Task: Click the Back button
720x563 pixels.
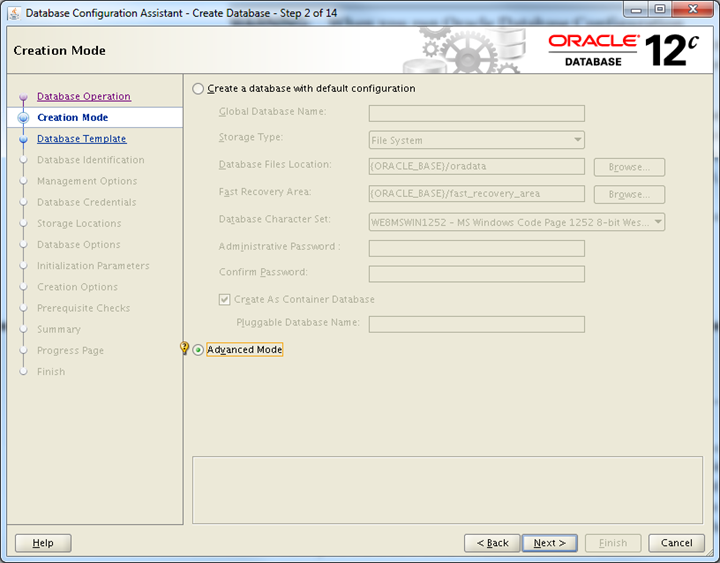Action: (492, 543)
